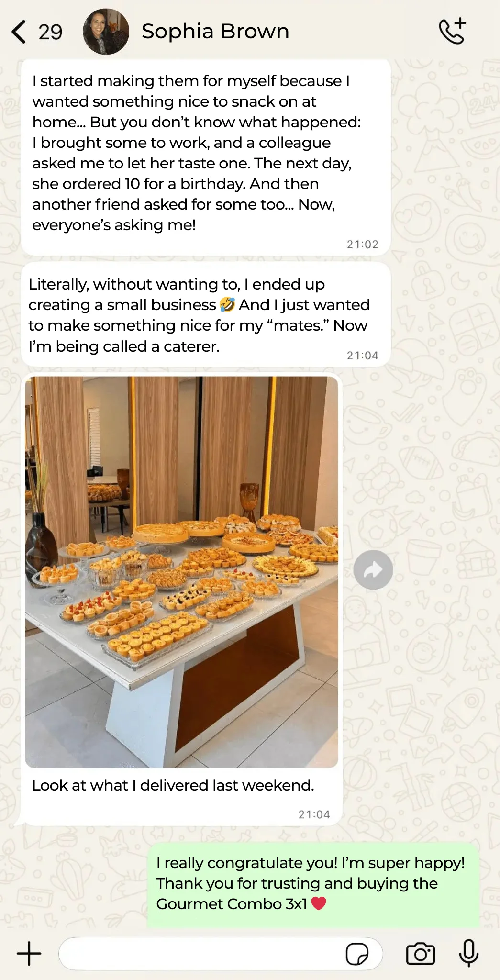Open the catering table photo
This screenshot has width=500, height=980.
coord(182,572)
